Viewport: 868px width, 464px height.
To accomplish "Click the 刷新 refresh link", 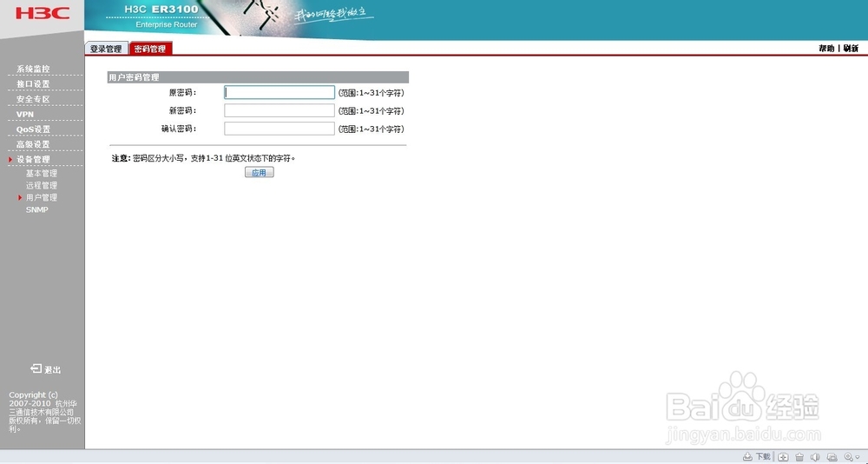I will pos(851,49).
